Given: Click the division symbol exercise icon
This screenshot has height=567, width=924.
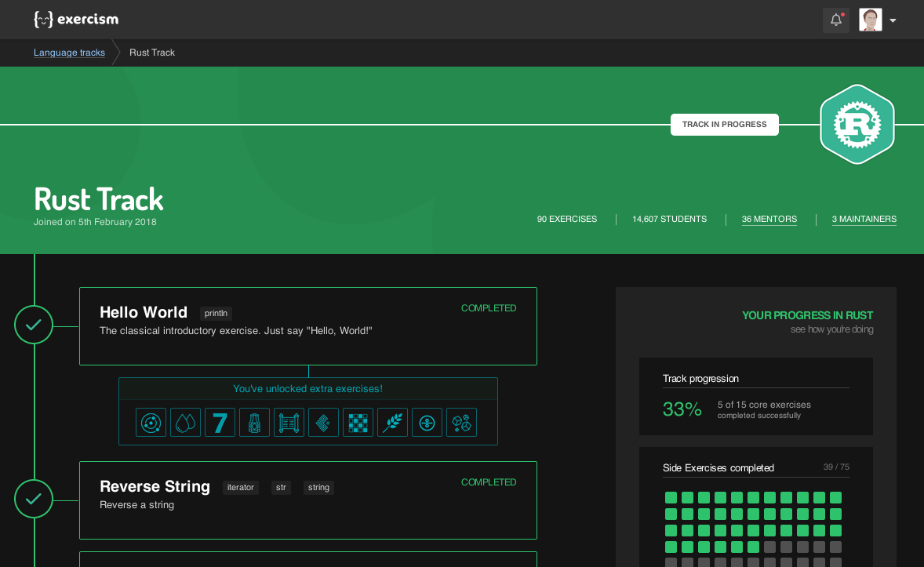Looking at the screenshot, I should 427,423.
